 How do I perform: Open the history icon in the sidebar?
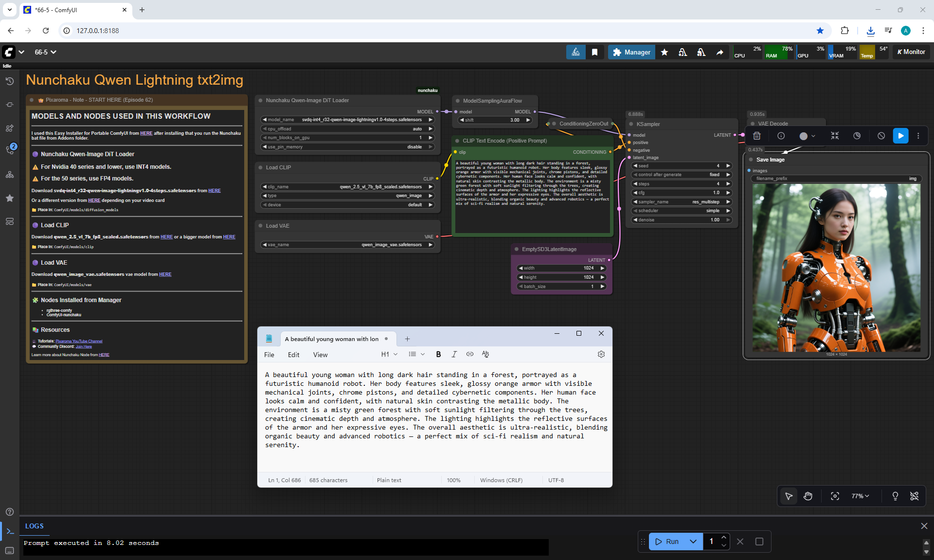click(10, 81)
